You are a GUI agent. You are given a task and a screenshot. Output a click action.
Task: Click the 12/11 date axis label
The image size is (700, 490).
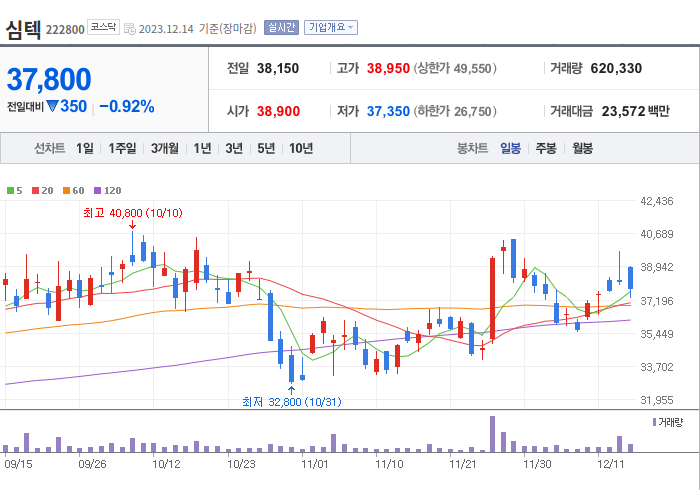point(611,464)
